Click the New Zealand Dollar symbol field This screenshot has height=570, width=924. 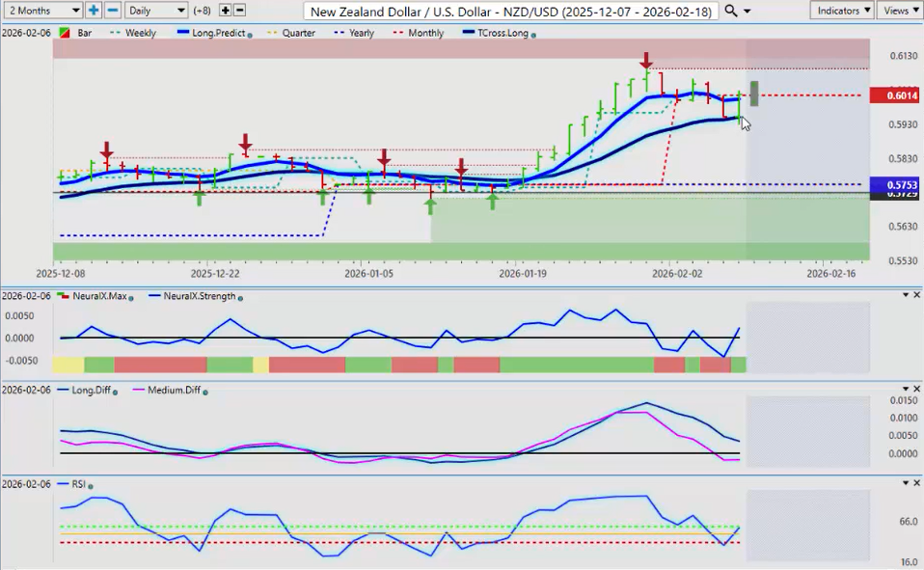511,11
